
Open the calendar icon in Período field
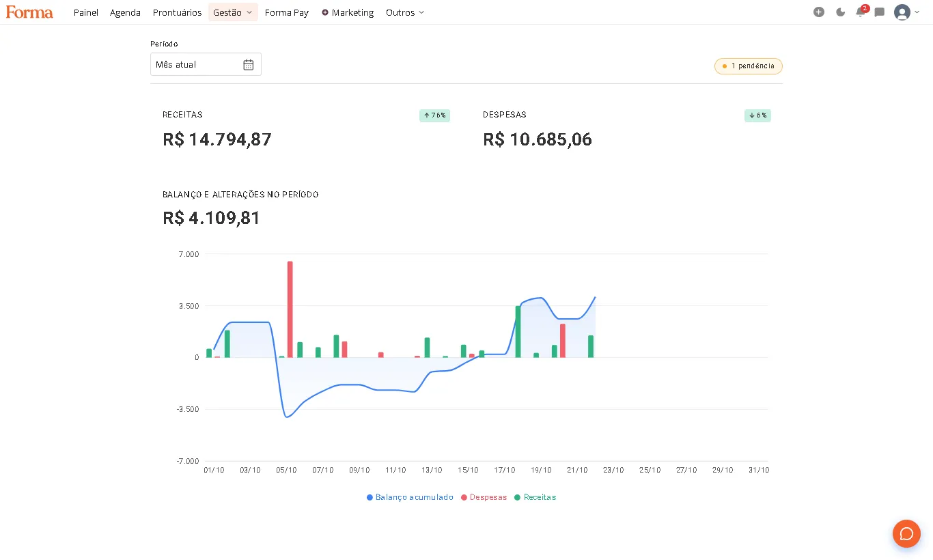coord(249,65)
